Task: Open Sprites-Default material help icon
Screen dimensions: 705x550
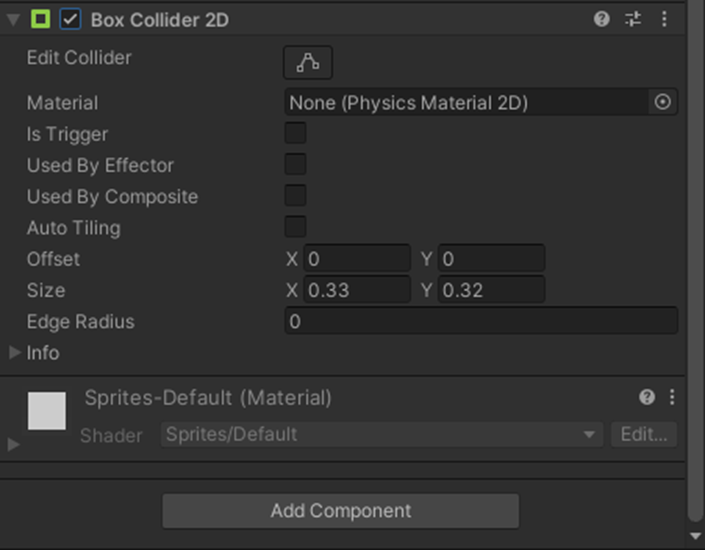Action: [647, 397]
